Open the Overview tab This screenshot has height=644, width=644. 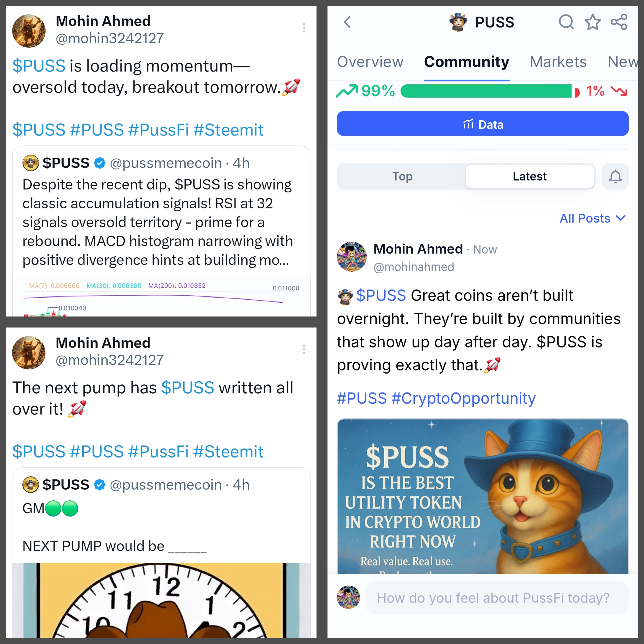(370, 62)
